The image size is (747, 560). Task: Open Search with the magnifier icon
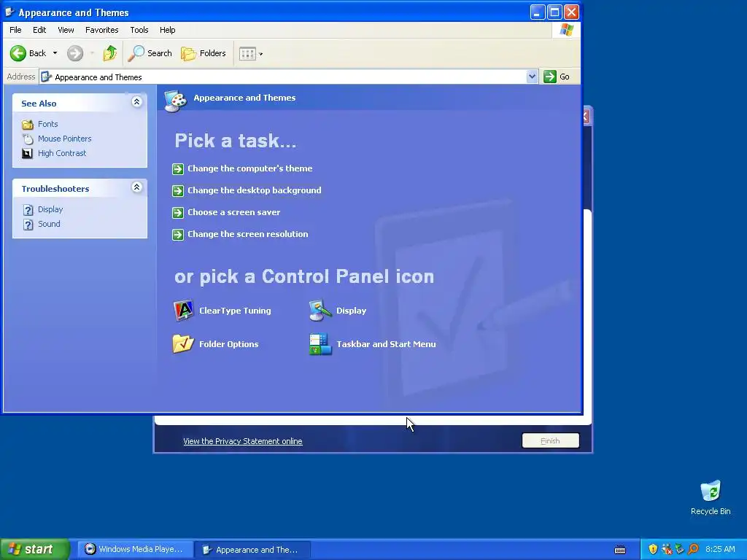point(136,53)
